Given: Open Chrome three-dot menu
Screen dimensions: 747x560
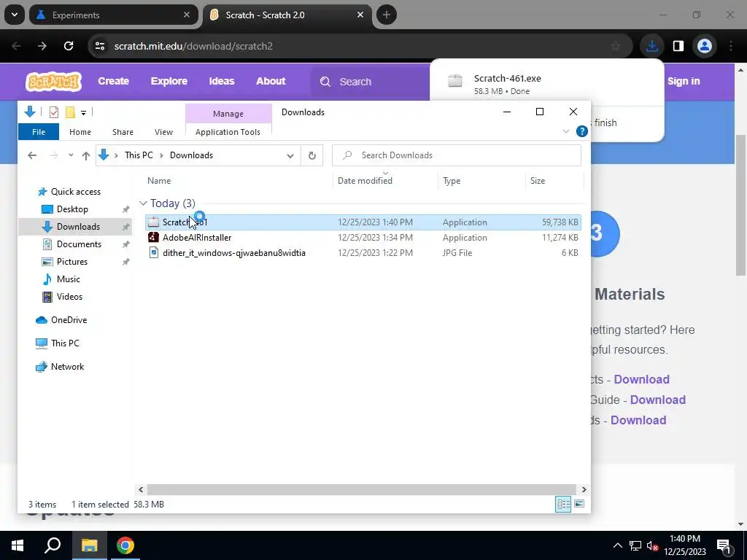Looking at the screenshot, I should click(x=731, y=46).
